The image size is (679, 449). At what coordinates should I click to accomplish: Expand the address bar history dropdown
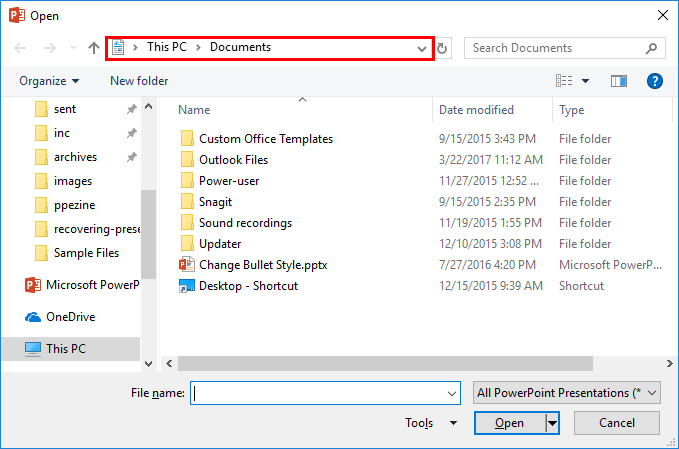tap(422, 48)
